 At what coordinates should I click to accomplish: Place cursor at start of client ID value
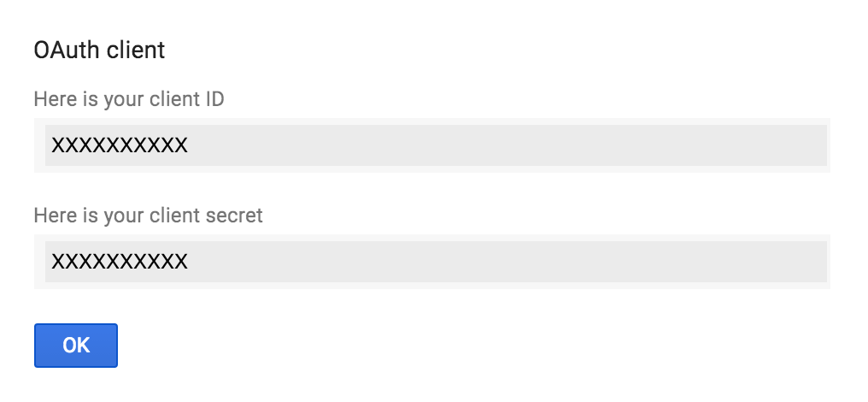52,145
